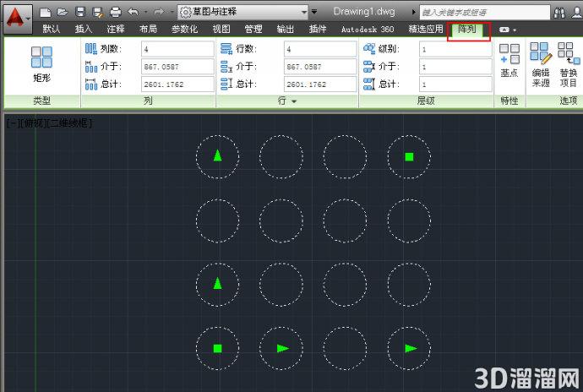Create a new drawing via the New icon
The width and height of the screenshot is (583, 392).
[x=46, y=13]
